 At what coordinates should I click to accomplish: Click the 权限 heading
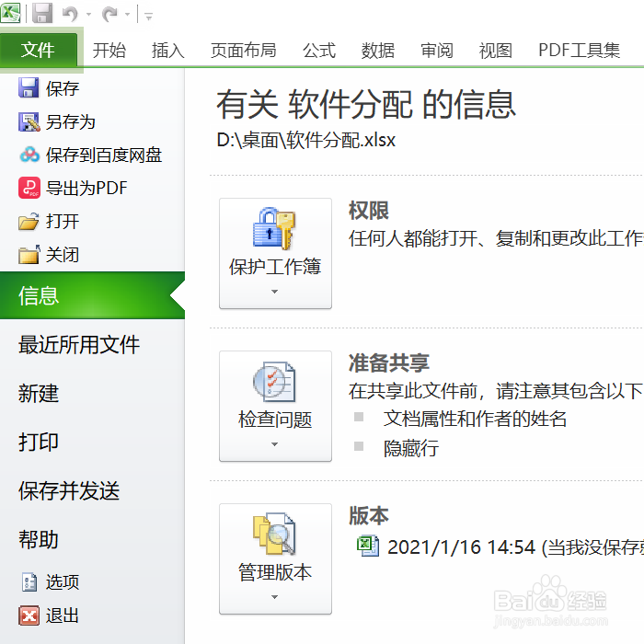click(x=368, y=211)
